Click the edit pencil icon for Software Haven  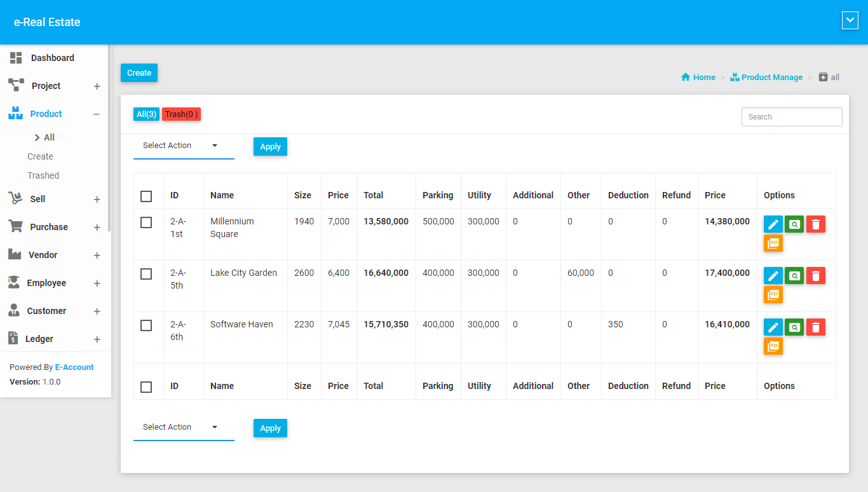click(x=773, y=327)
